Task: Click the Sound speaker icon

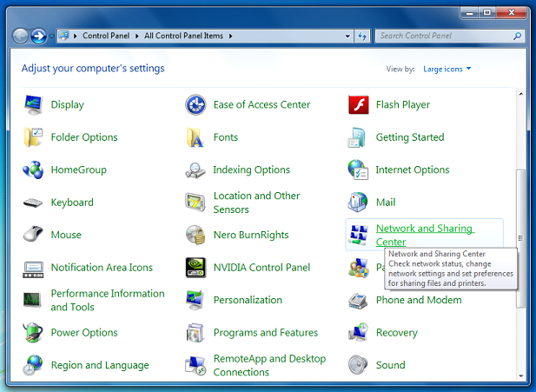Action: point(358,365)
